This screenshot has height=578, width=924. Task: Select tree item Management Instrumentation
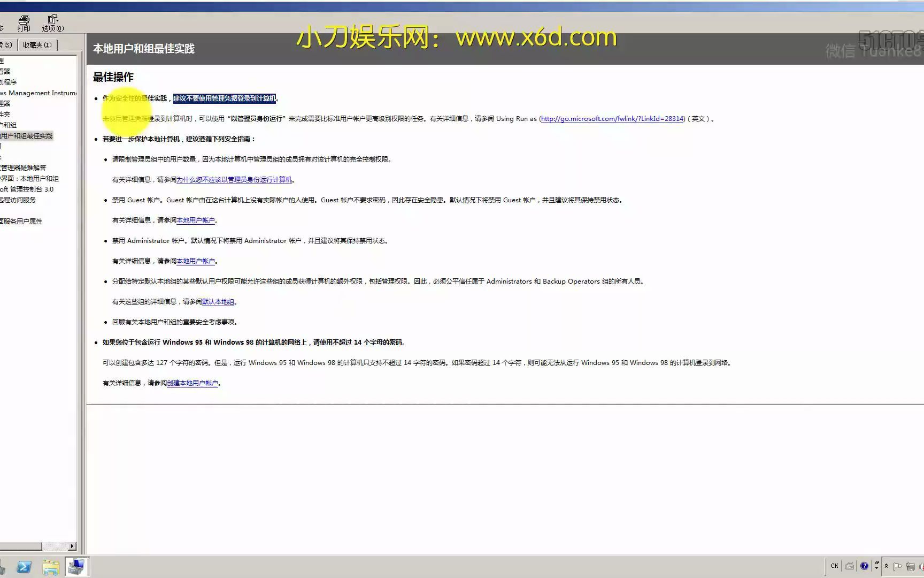[x=38, y=93]
